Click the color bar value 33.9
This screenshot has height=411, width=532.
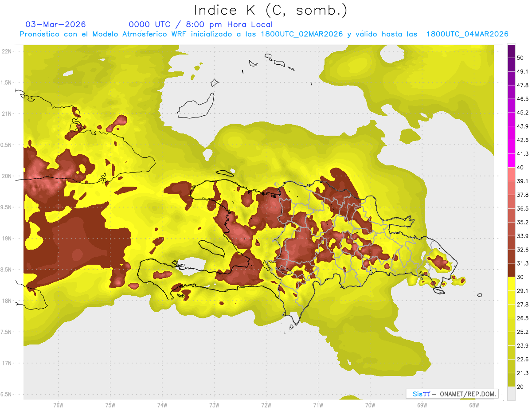(523, 236)
